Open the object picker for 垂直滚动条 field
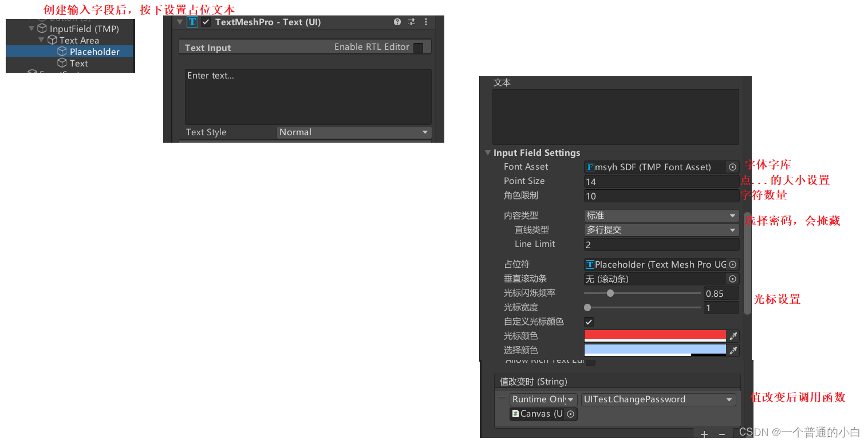The width and height of the screenshot is (868, 443). pyautogui.click(x=732, y=279)
